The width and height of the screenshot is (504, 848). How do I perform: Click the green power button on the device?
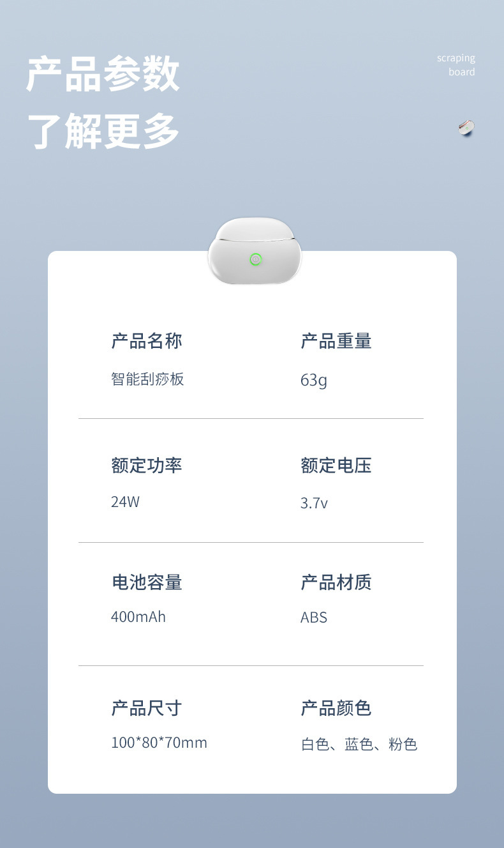[256, 259]
